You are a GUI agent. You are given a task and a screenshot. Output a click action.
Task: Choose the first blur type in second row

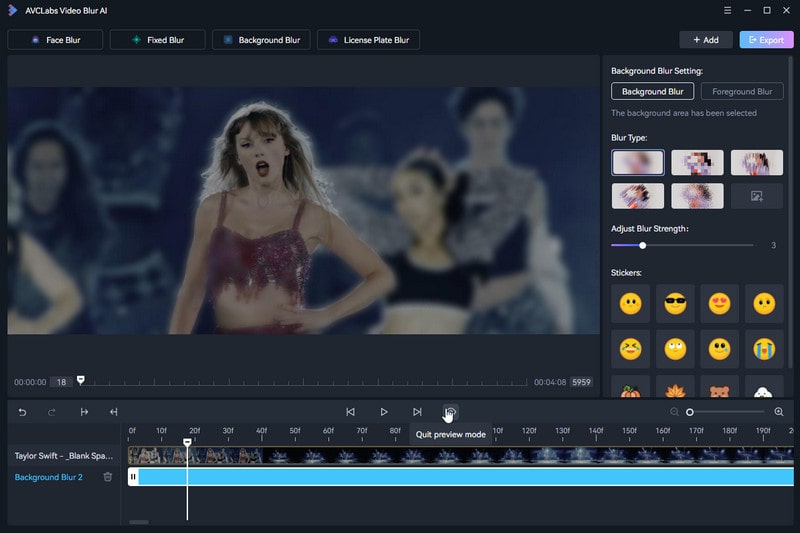(638, 196)
